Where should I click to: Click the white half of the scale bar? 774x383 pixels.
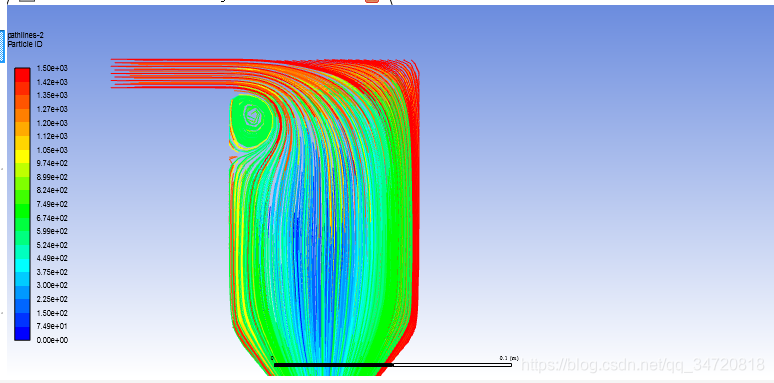452,365
